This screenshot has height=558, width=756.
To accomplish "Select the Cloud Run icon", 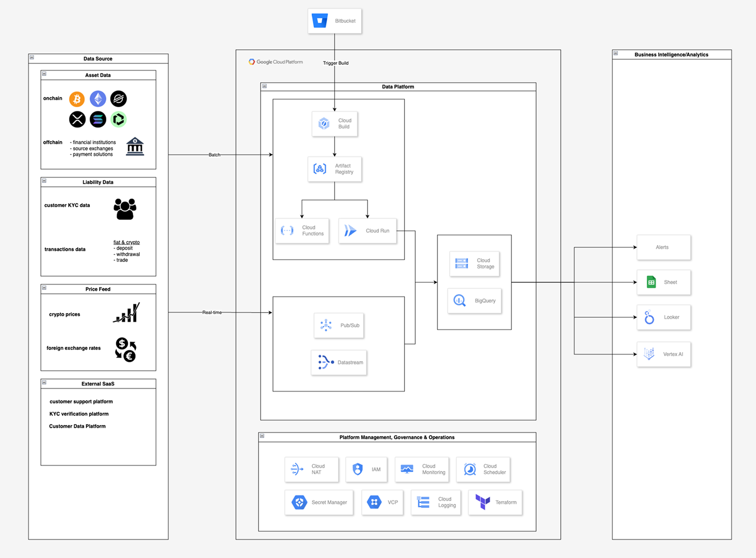I will tap(351, 231).
